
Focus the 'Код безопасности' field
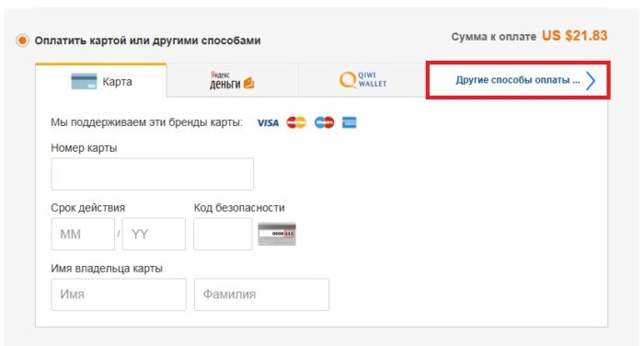click(223, 235)
